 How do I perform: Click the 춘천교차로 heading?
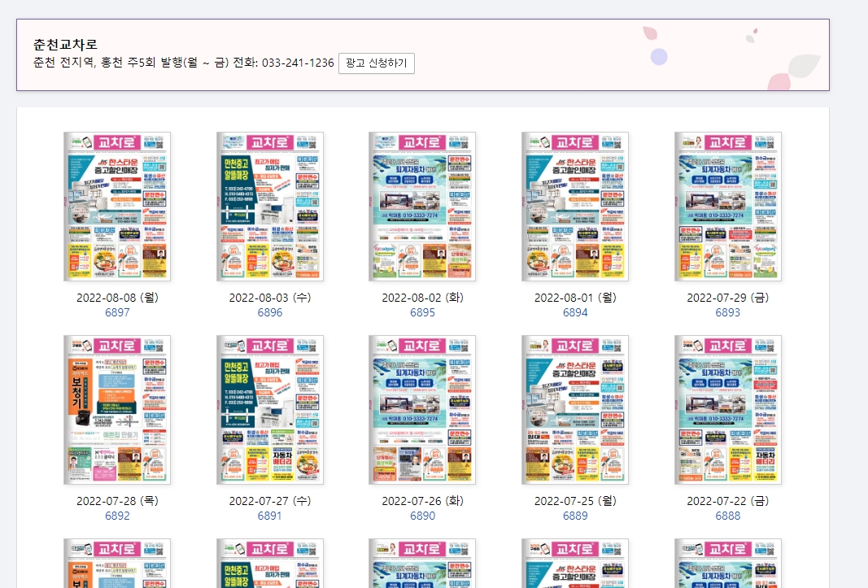(x=65, y=44)
